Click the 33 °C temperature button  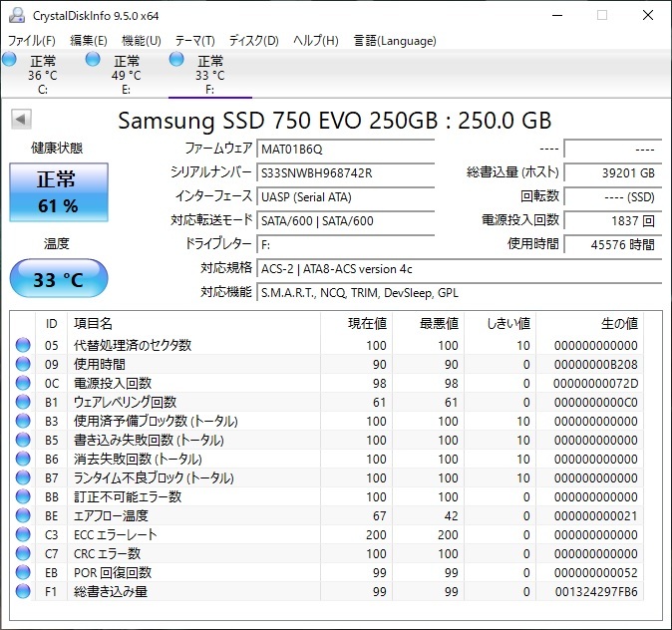point(59,278)
